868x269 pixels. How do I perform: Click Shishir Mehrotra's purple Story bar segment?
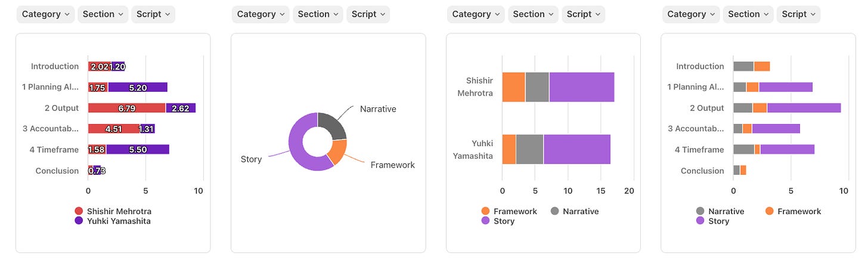click(x=581, y=87)
